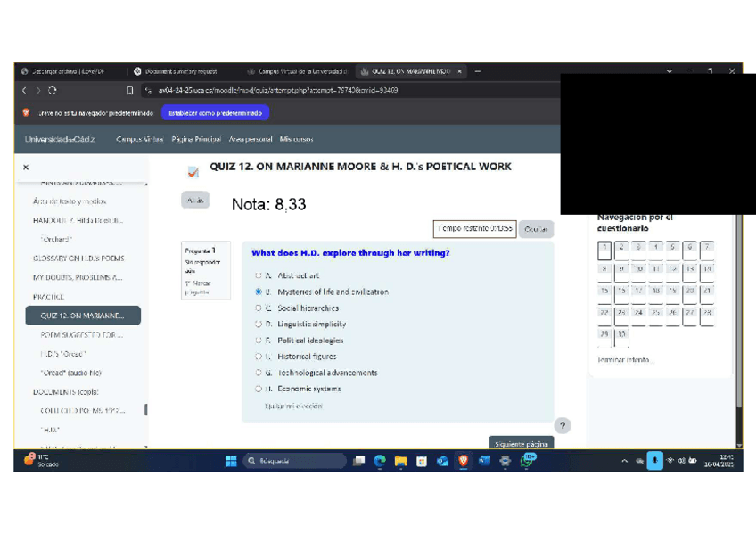756x534 pixels.
Task: Click the address bar URL field
Action: pos(352,90)
